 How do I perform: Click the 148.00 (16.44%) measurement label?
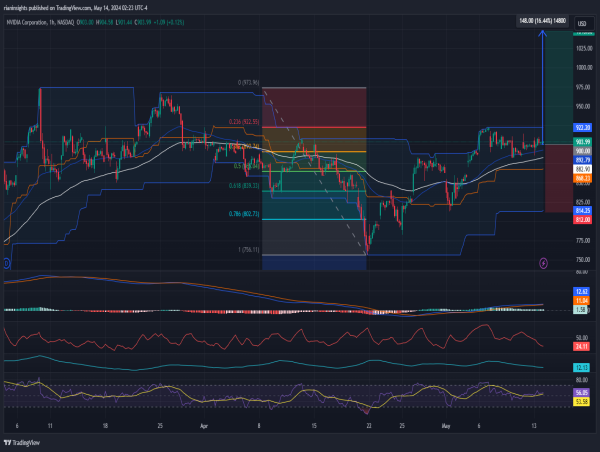[542, 21]
